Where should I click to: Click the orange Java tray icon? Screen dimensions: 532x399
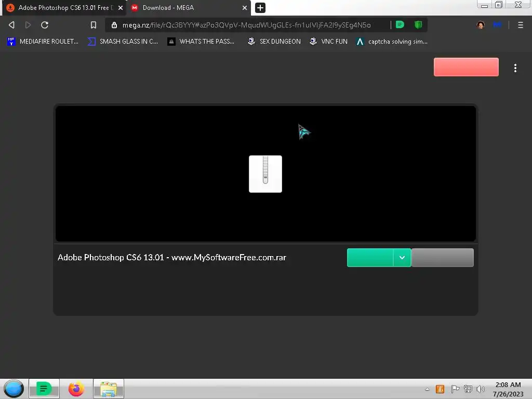(440, 389)
